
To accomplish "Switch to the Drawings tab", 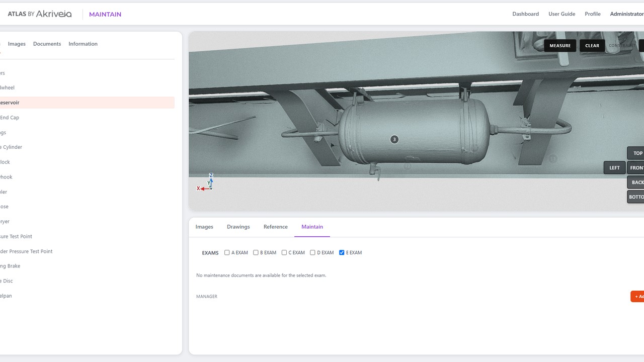I will (238, 227).
